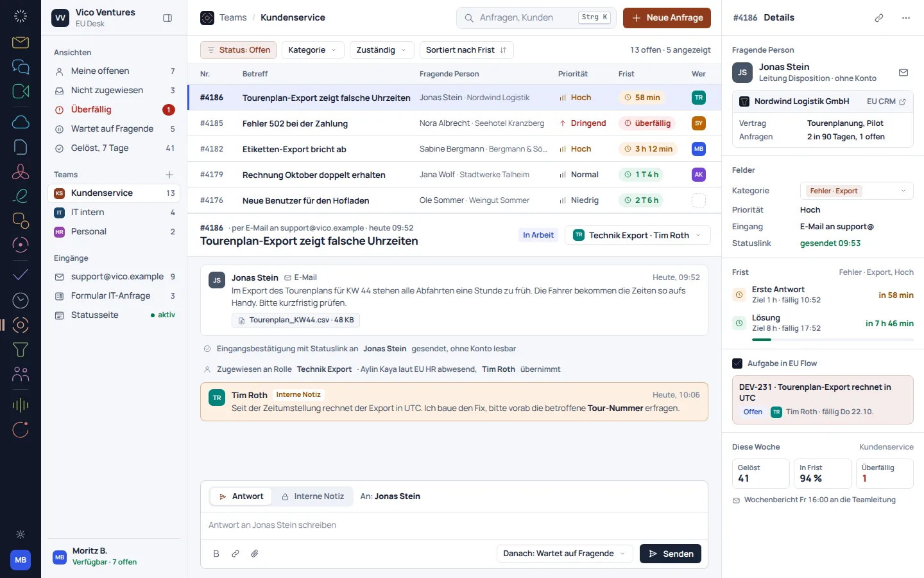
Task: Copy link to ticket #4186
Action: click(x=879, y=18)
